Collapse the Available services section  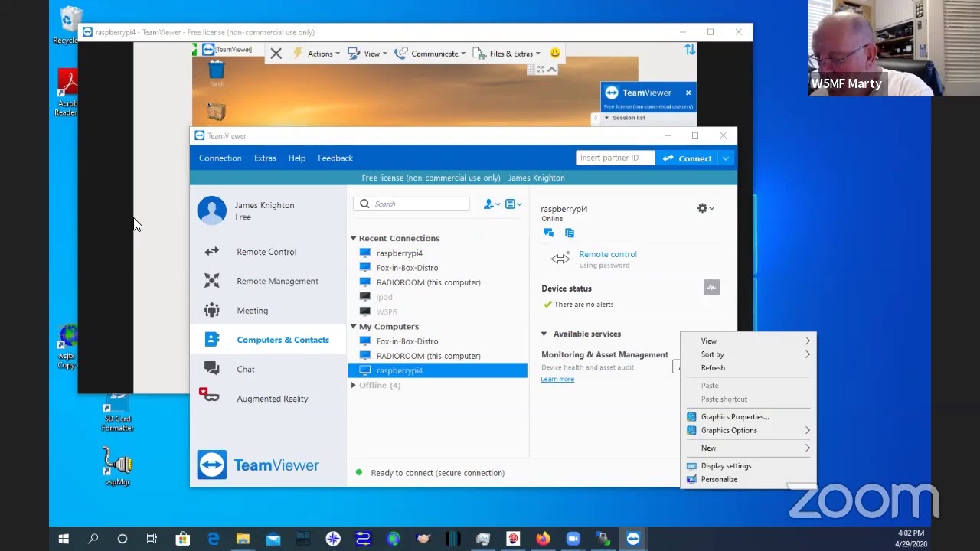[x=544, y=334]
